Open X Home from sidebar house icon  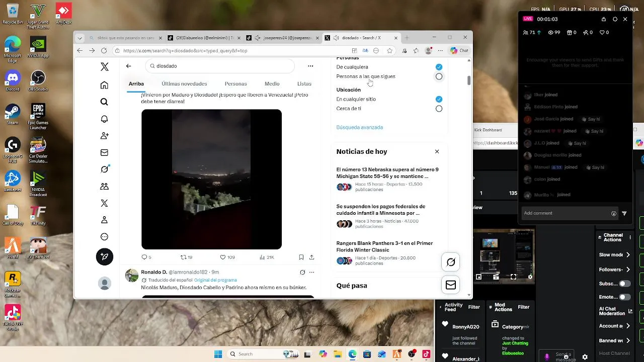pyautogui.click(x=104, y=85)
